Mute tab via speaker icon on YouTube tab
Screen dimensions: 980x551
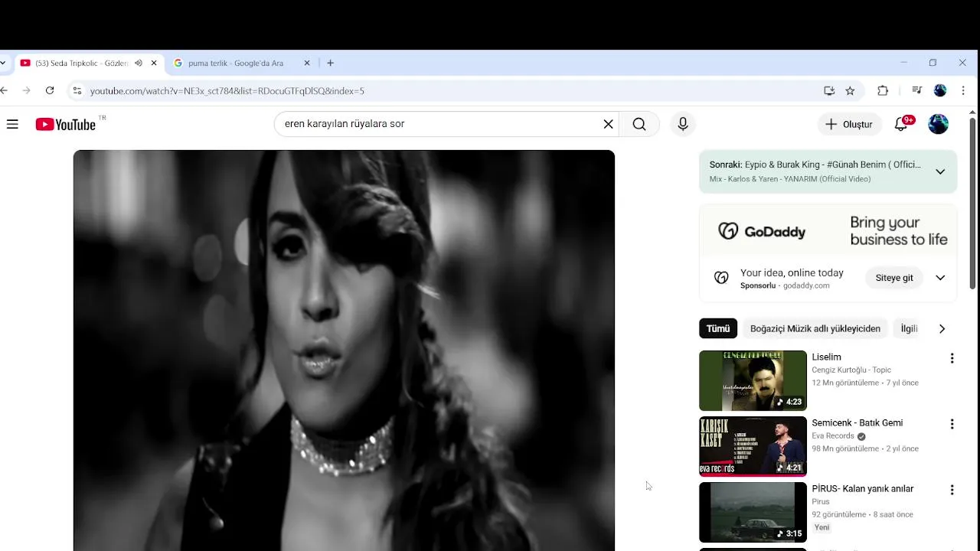pyautogui.click(x=139, y=63)
